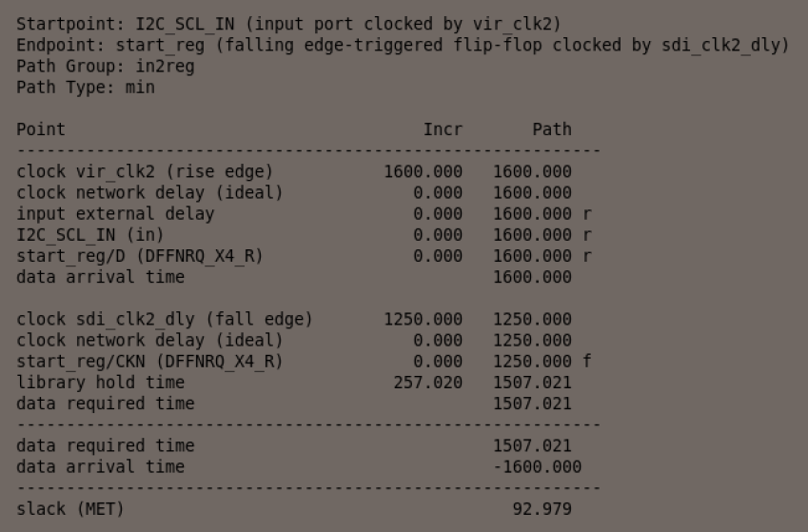Click the input external delay row
Screen dimensions: 808x532
click(x=115, y=213)
